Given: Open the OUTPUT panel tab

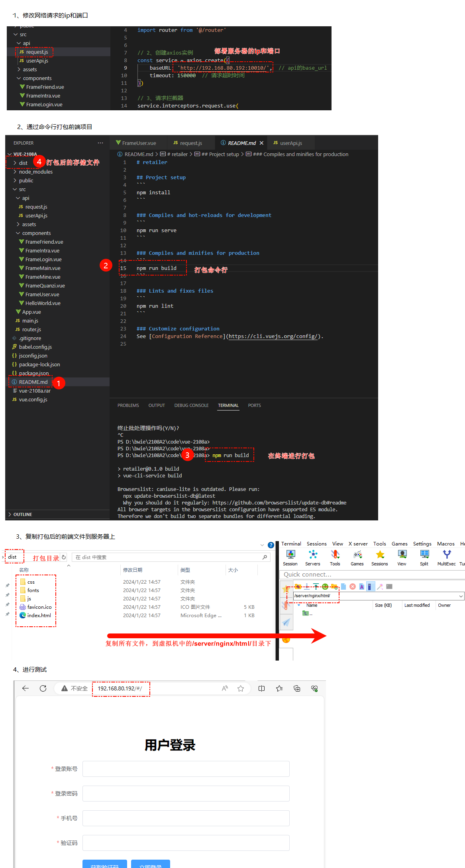Looking at the screenshot, I should (157, 405).
